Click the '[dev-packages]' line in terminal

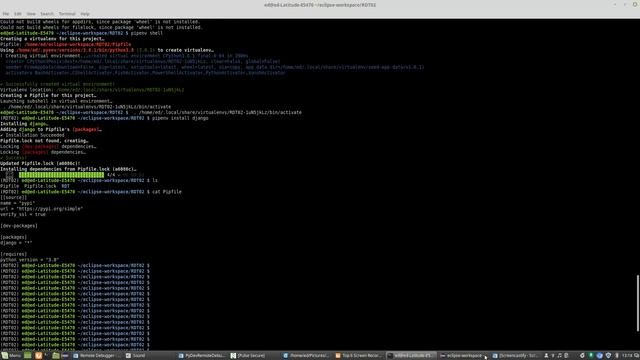click(x=19, y=226)
